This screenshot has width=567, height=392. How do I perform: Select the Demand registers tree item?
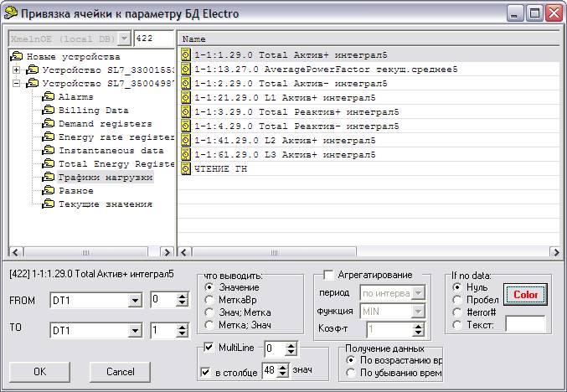(105, 124)
